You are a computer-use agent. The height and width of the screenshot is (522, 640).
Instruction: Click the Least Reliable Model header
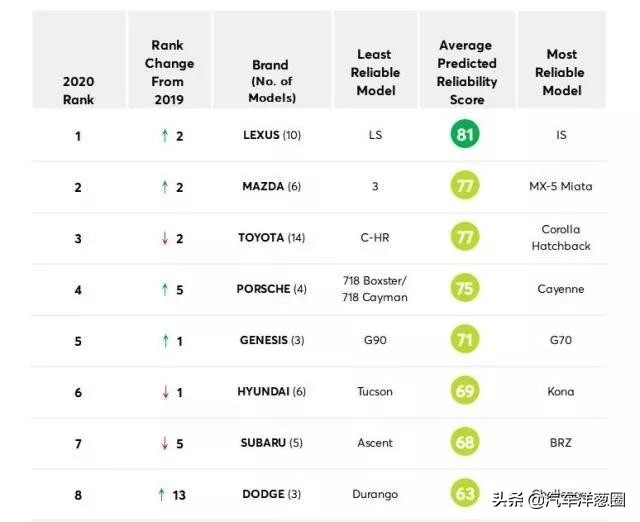click(376, 72)
